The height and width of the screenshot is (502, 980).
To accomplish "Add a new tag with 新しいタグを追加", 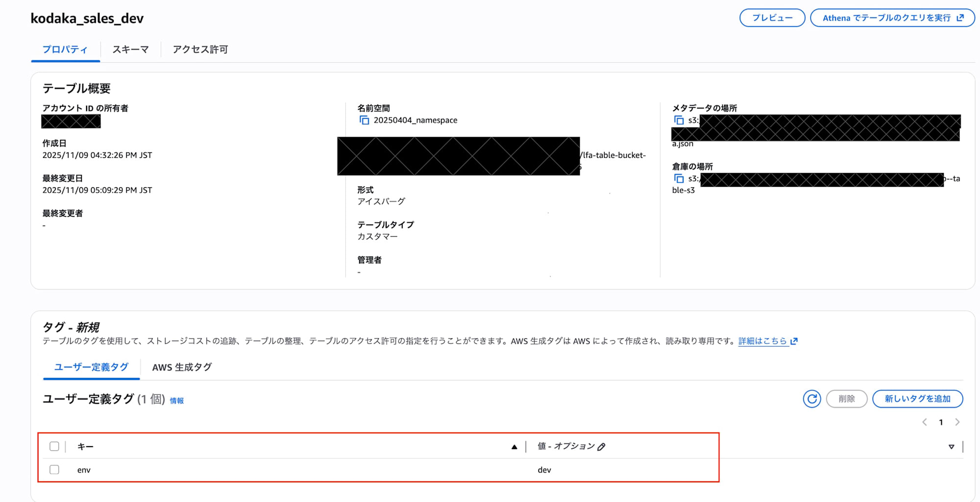I will [x=917, y=399].
